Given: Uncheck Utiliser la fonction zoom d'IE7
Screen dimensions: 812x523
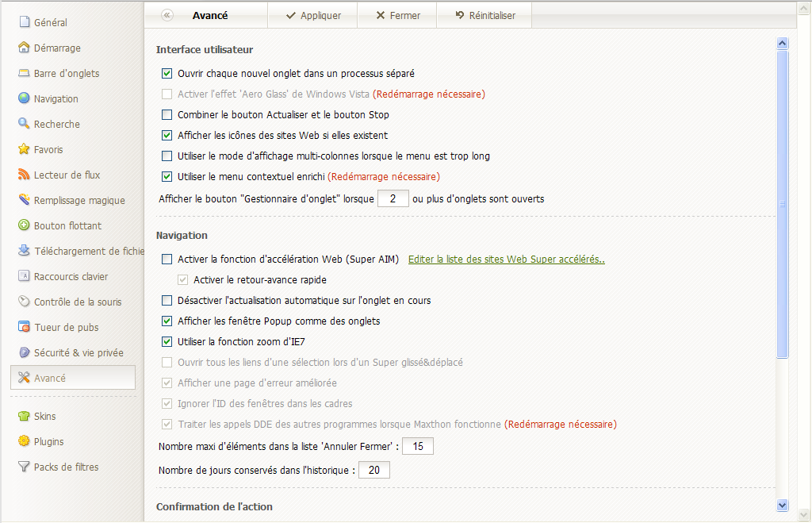Looking at the screenshot, I should coord(167,342).
